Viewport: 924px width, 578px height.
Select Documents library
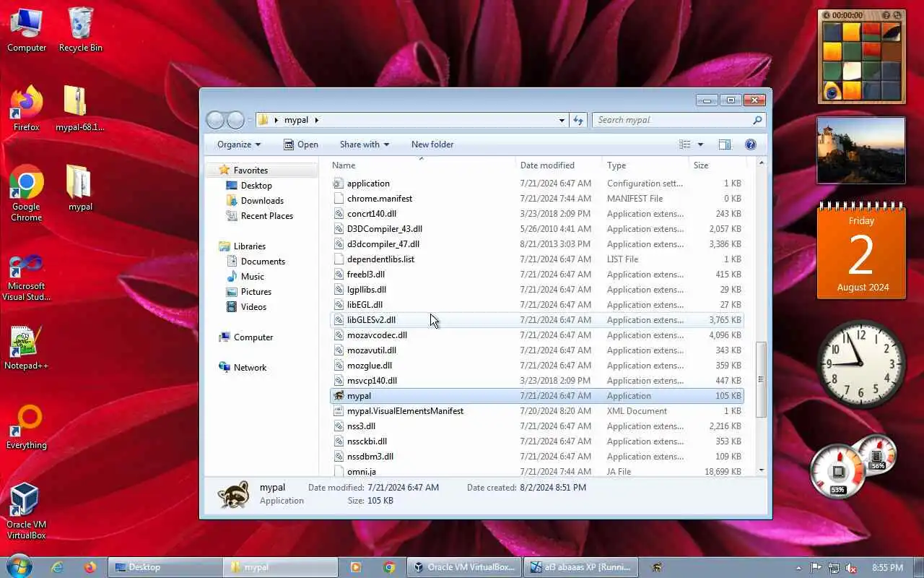[262, 262]
